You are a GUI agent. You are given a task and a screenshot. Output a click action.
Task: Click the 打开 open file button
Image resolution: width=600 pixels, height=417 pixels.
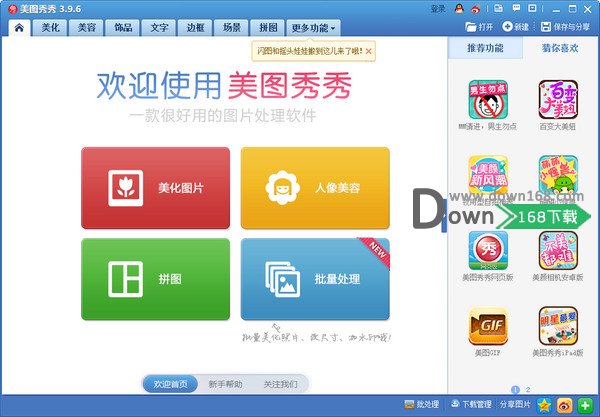coord(479,27)
